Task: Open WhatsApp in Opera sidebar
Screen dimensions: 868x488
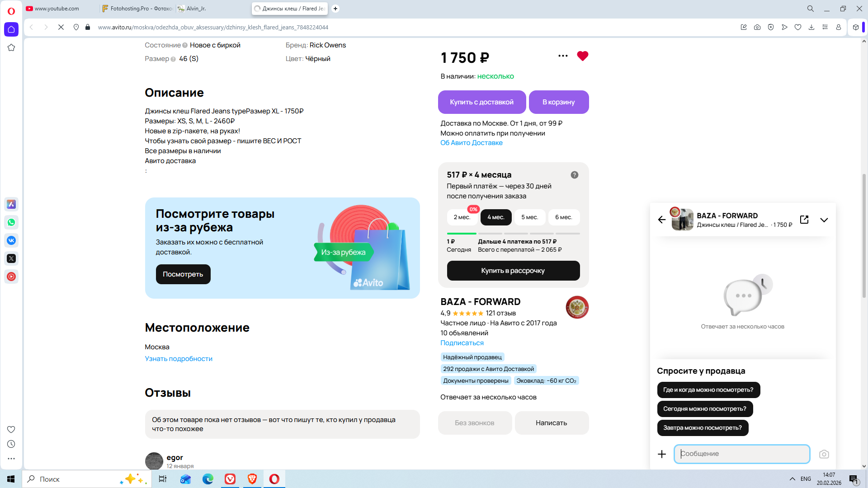Action: [x=11, y=222]
